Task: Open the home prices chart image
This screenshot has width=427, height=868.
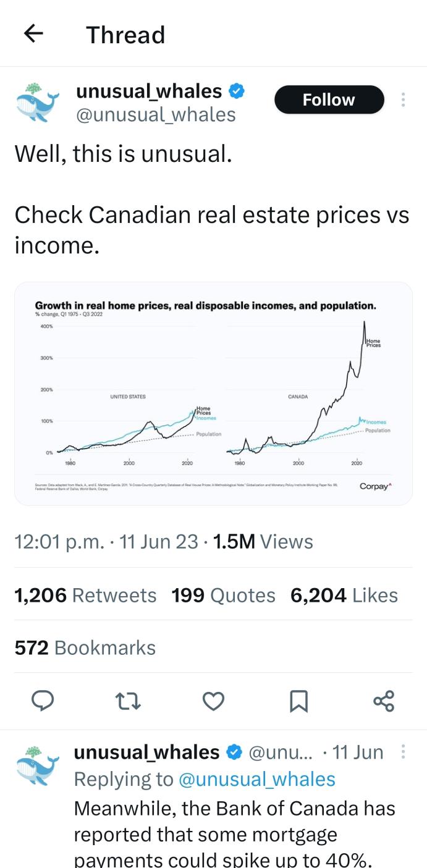Action: tap(213, 394)
